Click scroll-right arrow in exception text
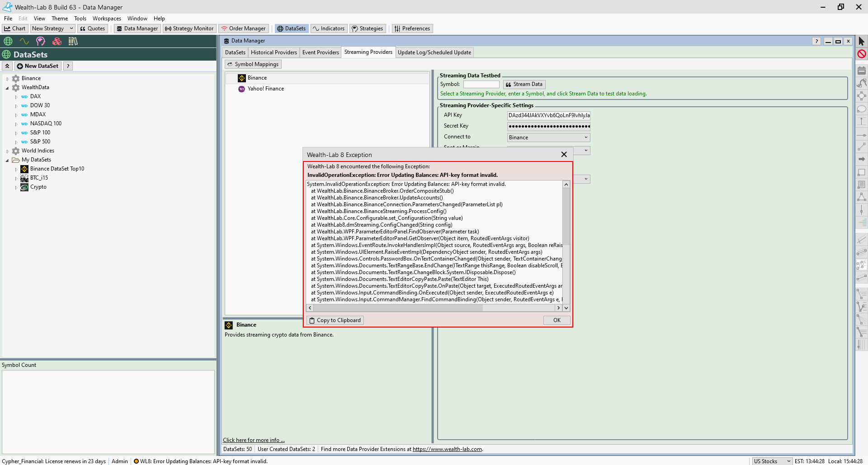Image resolution: width=868 pixels, height=465 pixels. 558,308
